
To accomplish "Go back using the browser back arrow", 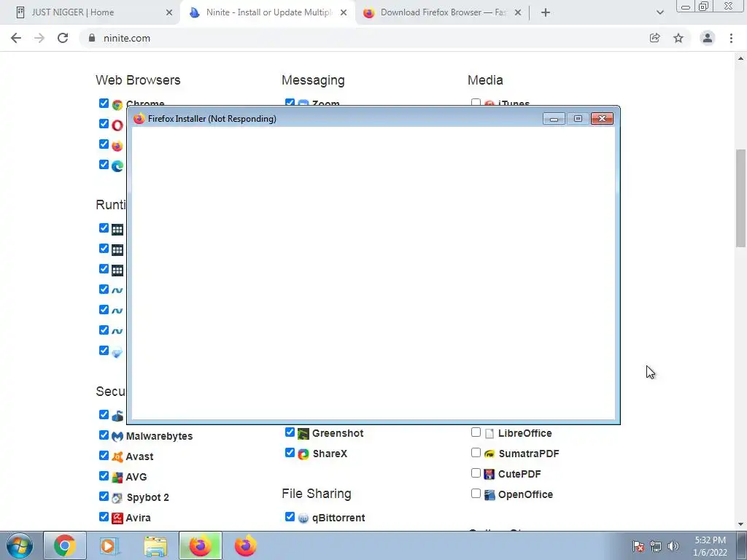I will [x=16, y=38].
